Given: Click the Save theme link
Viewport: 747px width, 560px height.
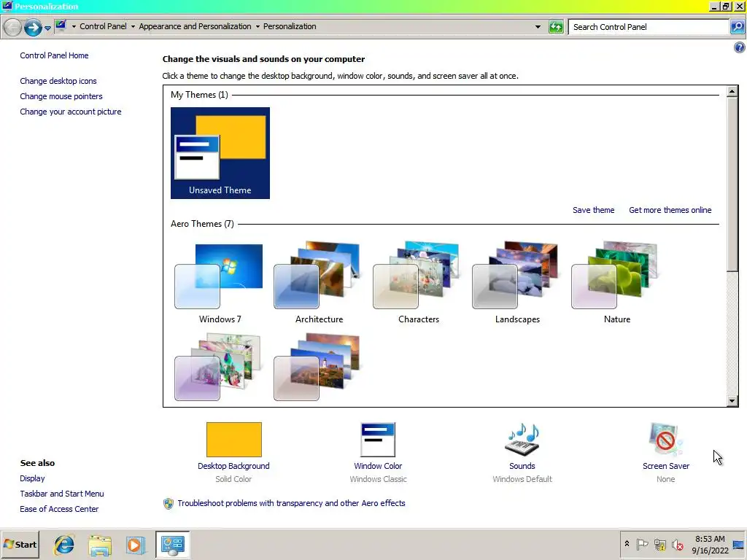Looking at the screenshot, I should pyautogui.click(x=593, y=210).
